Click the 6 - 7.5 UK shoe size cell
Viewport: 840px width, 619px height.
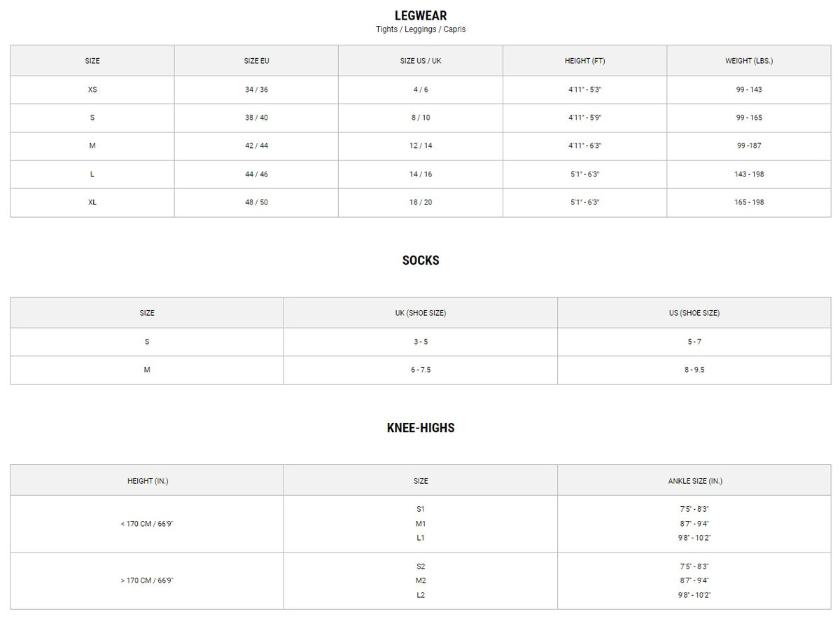(421, 370)
